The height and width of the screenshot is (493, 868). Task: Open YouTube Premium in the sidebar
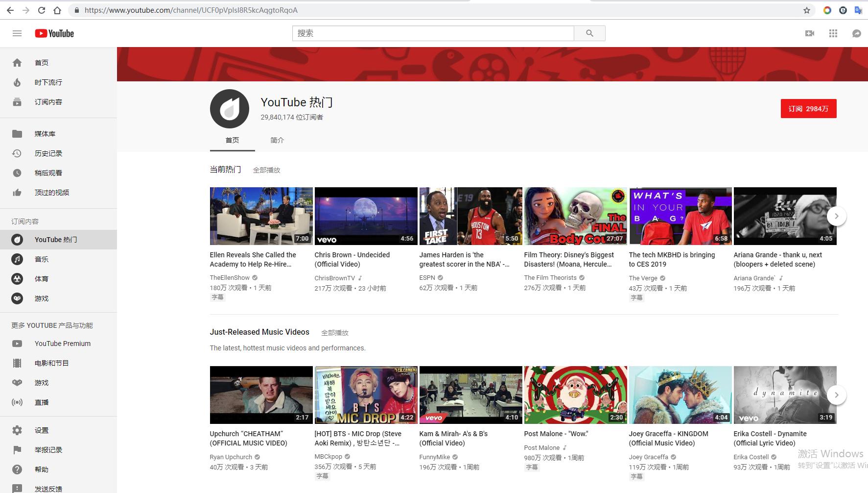click(x=62, y=344)
